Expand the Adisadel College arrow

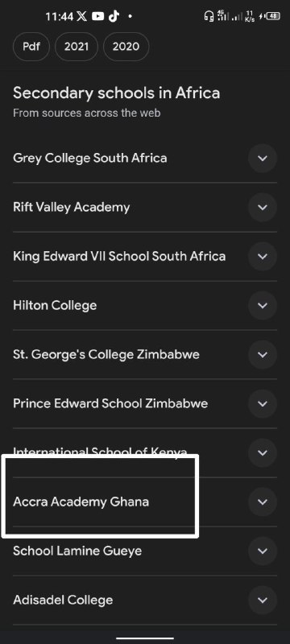[263, 600]
